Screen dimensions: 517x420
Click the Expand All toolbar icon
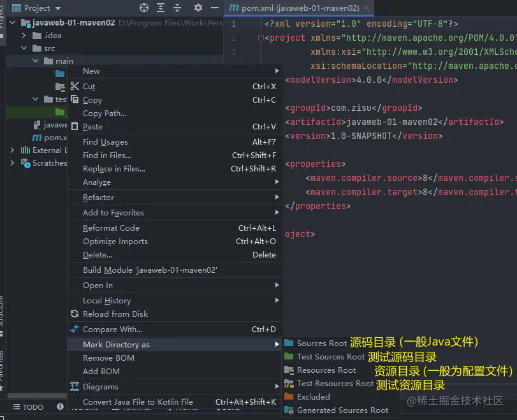[161, 8]
